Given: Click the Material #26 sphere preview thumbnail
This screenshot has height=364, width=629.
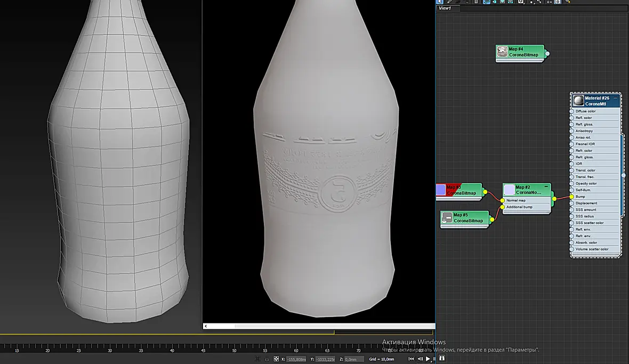Looking at the screenshot, I should click(578, 101).
